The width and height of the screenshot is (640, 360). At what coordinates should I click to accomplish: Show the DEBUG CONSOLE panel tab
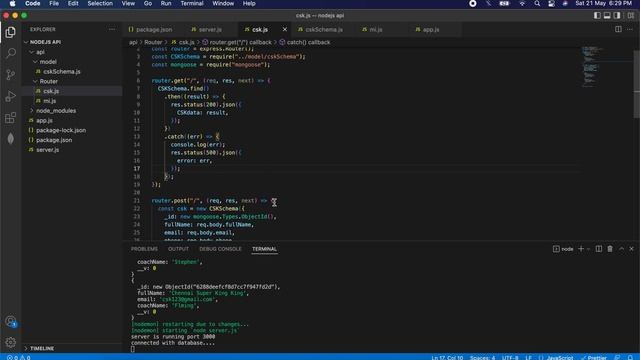pos(220,249)
